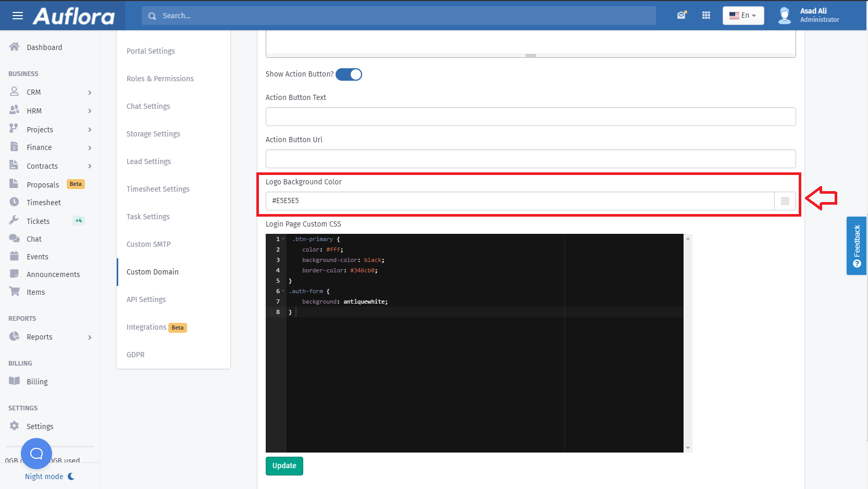Open the chat bubble support widget
The image size is (868, 489).
tap(36, 454)
